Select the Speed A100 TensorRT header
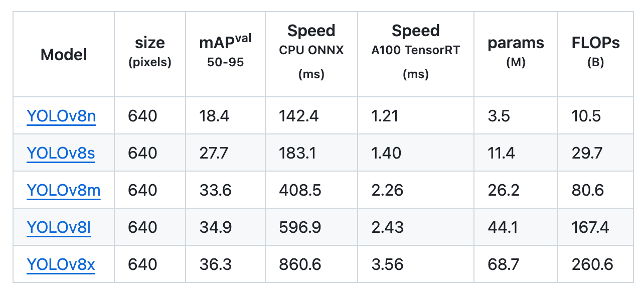Screen dimensions: 644x294 point(415,52)
